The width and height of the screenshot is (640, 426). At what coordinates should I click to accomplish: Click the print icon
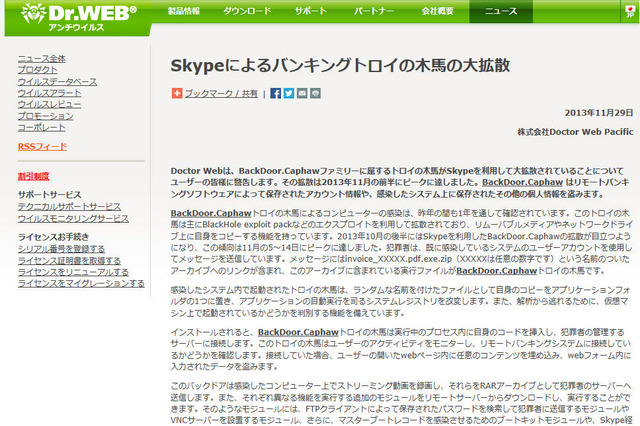coord(315,93)
